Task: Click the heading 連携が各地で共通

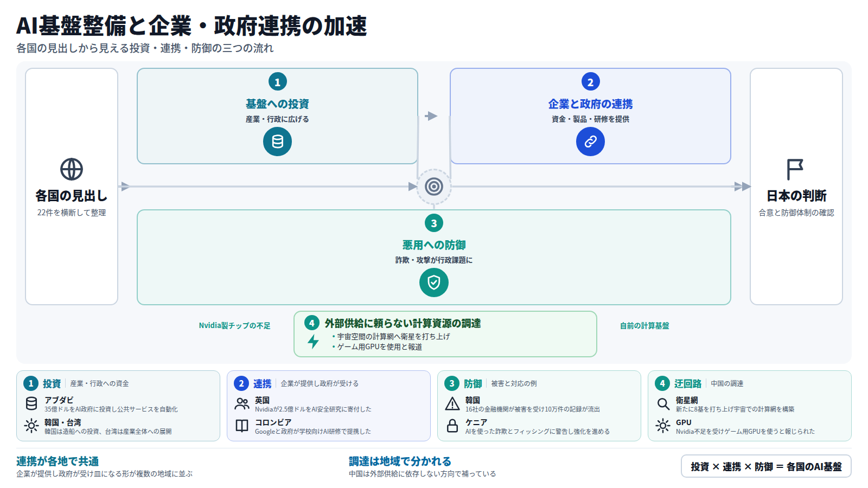Action: [58, 461]
